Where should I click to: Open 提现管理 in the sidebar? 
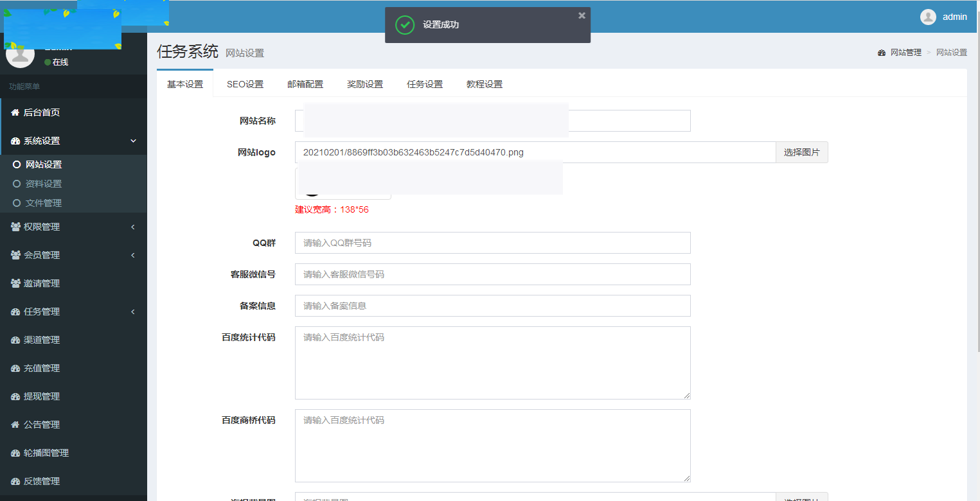point(48,396)
